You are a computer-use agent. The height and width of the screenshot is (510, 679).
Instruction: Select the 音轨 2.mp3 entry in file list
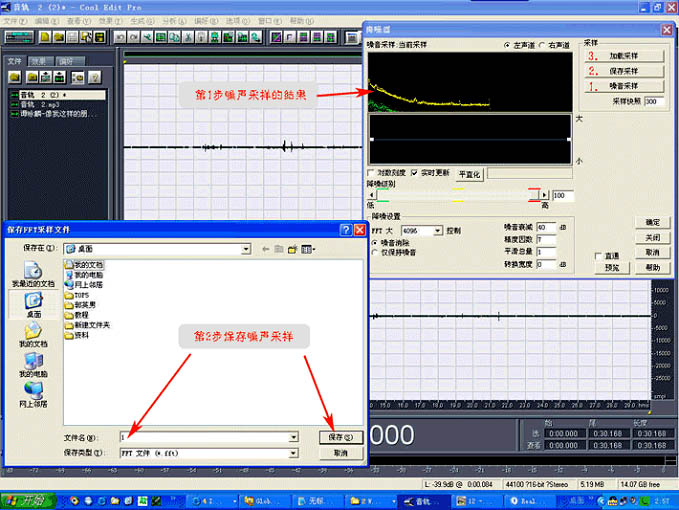point(40,104)
